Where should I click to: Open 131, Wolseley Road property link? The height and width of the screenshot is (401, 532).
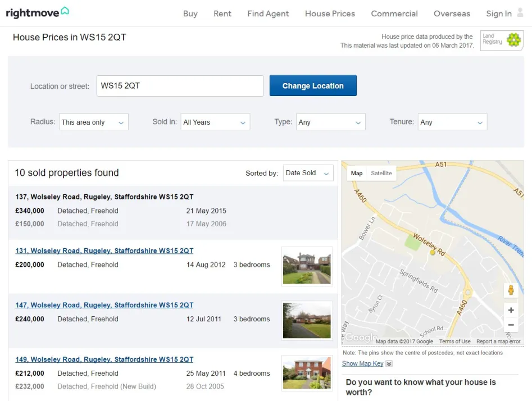pos(104,251)
